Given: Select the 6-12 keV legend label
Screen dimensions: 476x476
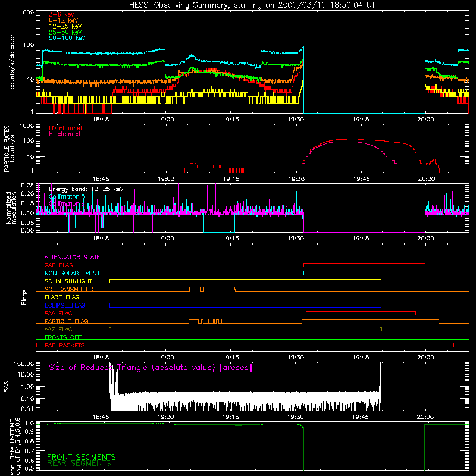Looking at the screenshot, I should (64, 20).
